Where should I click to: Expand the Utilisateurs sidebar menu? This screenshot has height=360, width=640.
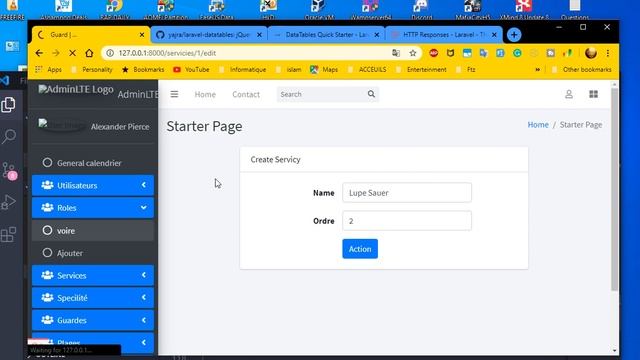tap(93, 185)
